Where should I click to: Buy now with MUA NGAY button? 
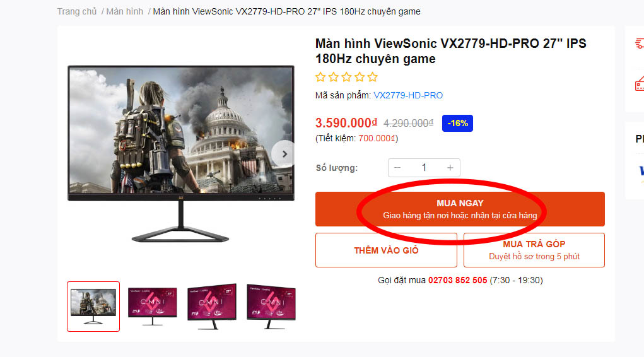[x=460, y=209]
